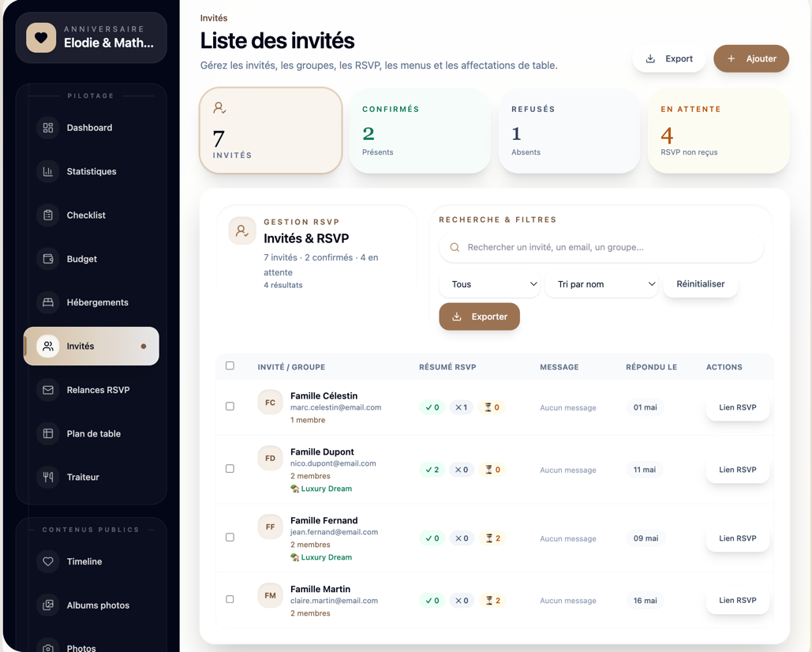Screen dimensions: 812x652
Task: Check the Famille Martin row checkbox
Action: (230, 599)
